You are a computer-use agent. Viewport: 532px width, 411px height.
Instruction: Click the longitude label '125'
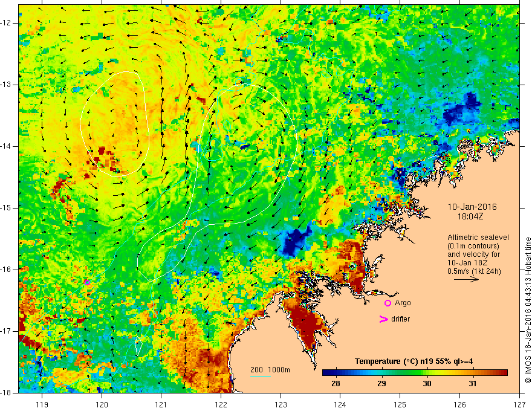coord(400,404)
